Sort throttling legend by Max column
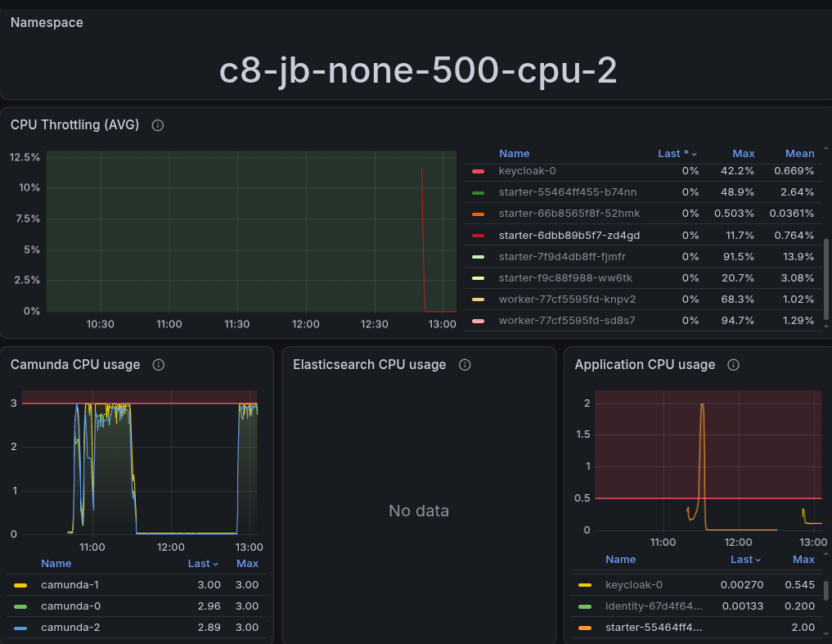The width and height of the screenshot is (832, 644). click(x=744, y=154)
